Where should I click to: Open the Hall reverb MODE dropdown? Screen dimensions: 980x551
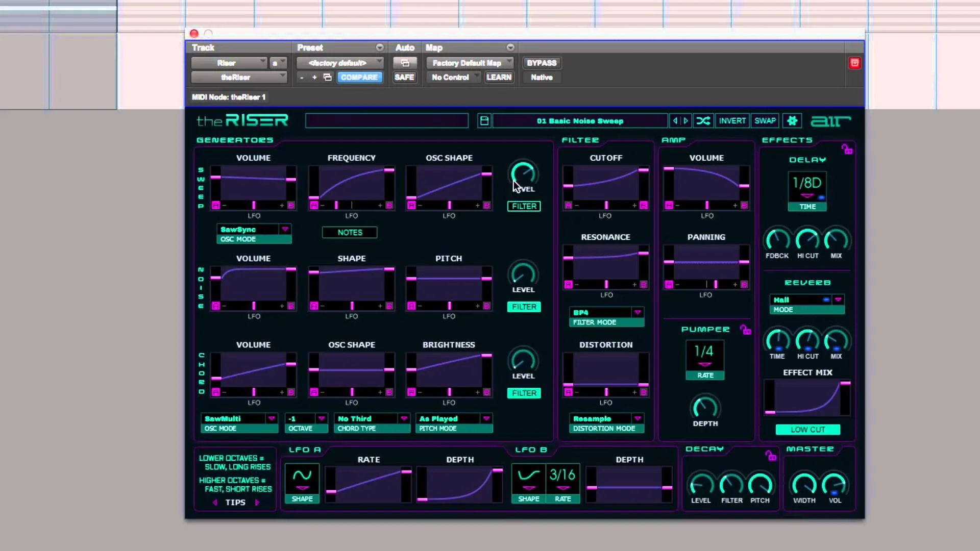(838, 300)
